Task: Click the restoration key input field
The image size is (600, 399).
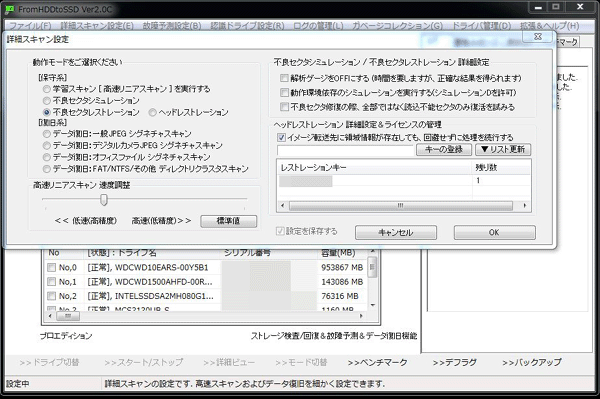Action: [346, 150]
